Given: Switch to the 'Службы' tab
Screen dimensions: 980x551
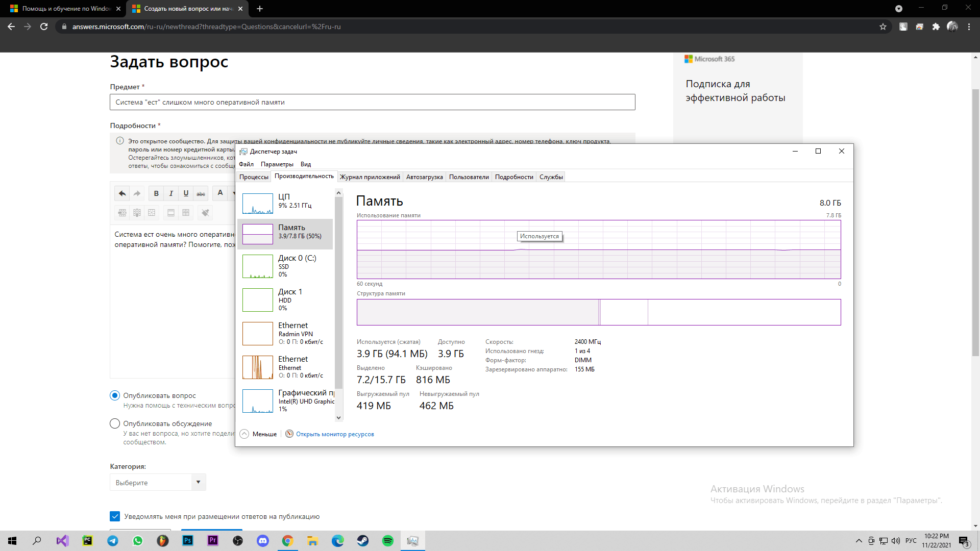Looking at the screenshot, I should (551, 177).
